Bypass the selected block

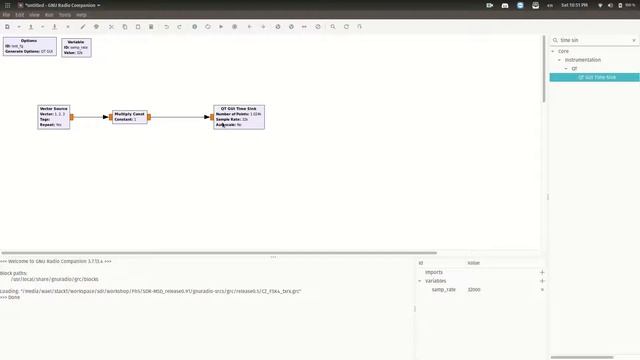[304, 27]
